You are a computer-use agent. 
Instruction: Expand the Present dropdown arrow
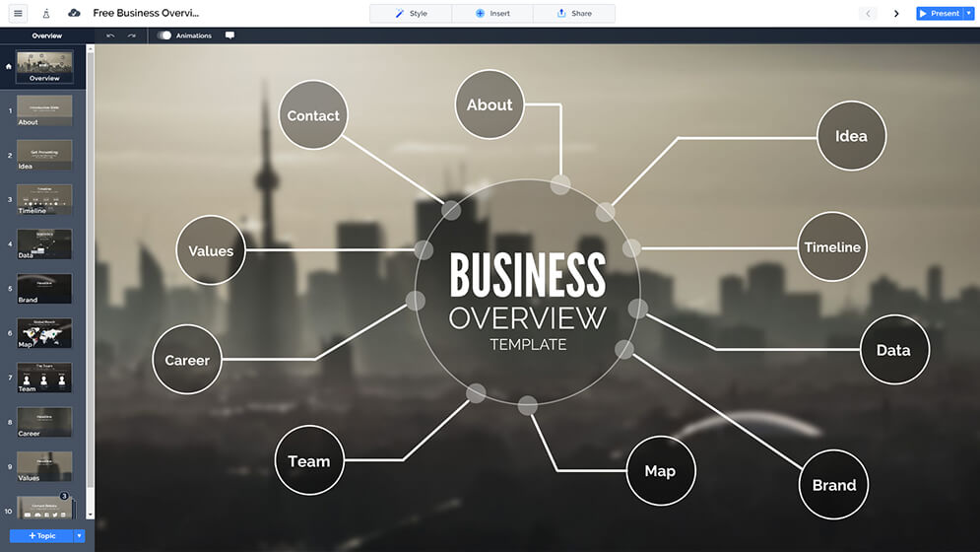click(x=968, y=14)
